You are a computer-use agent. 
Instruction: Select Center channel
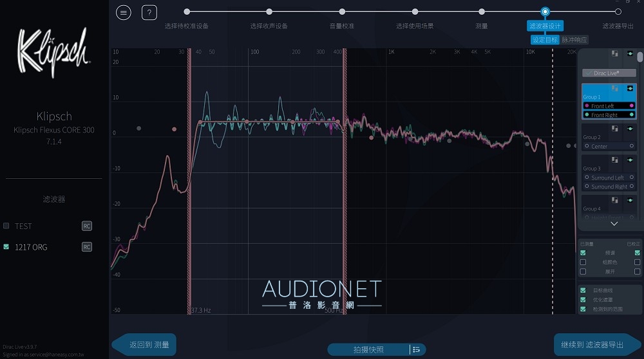click(x=609, y=146)
